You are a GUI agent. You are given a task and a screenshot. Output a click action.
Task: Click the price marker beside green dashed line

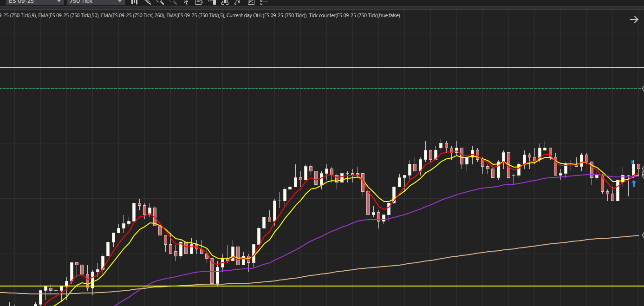(x=643, y=88)
